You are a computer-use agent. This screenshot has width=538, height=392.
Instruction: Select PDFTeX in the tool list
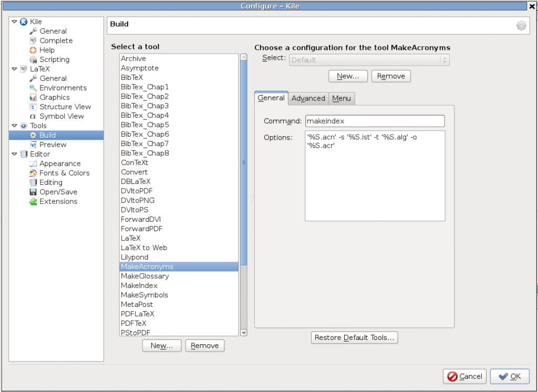[179, 323]
